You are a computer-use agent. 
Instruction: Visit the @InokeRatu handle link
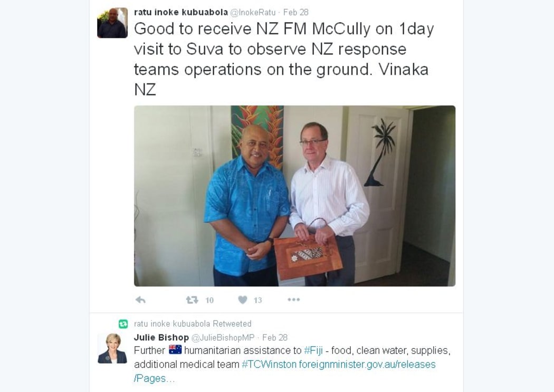(x=253, y=12)
